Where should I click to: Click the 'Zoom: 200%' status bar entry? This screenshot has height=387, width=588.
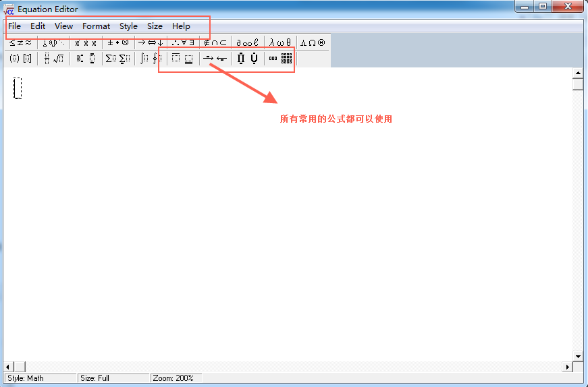click(176, 378)
